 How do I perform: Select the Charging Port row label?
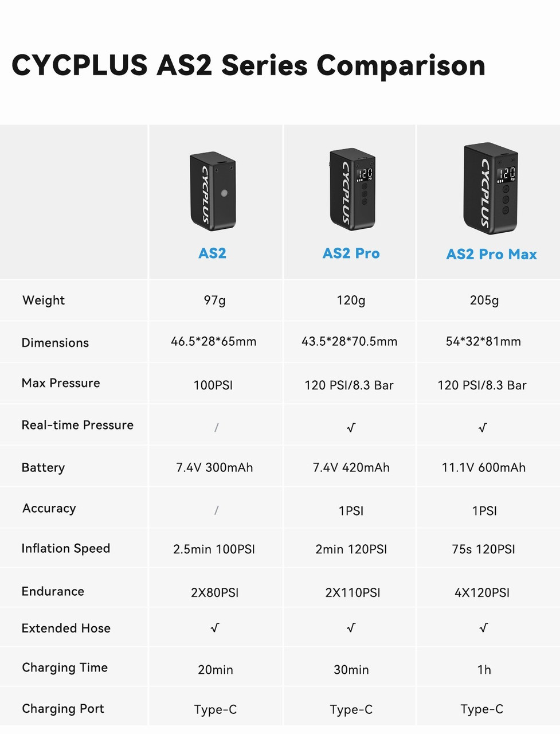tap(63, 709)
